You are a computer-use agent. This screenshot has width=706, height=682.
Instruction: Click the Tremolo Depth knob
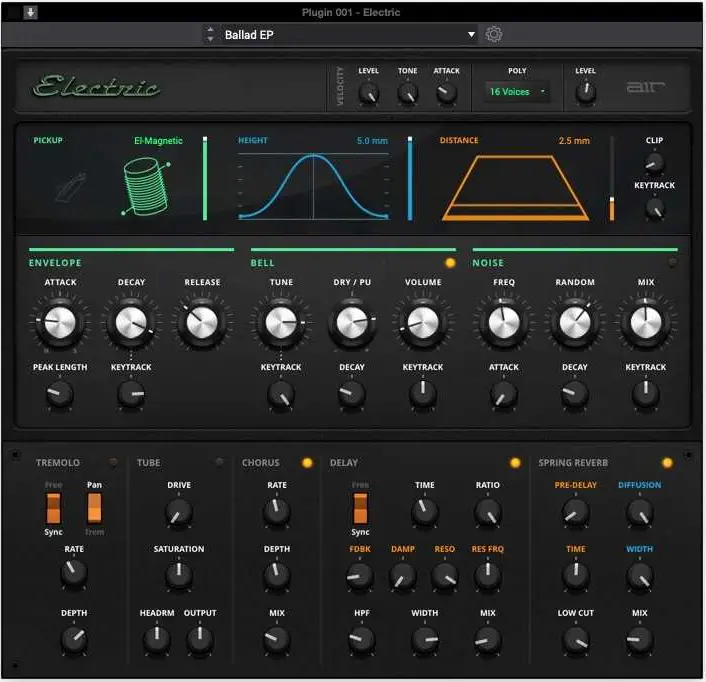74,639
